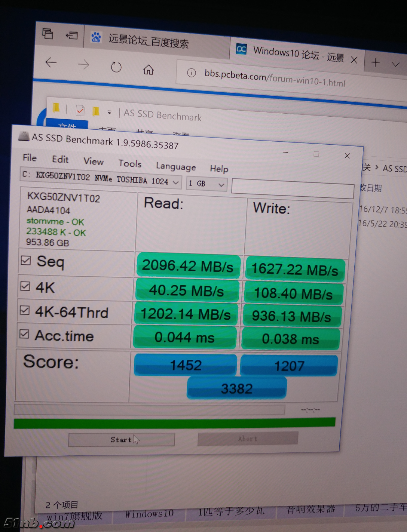Open the Tools menu

(130, 163)
